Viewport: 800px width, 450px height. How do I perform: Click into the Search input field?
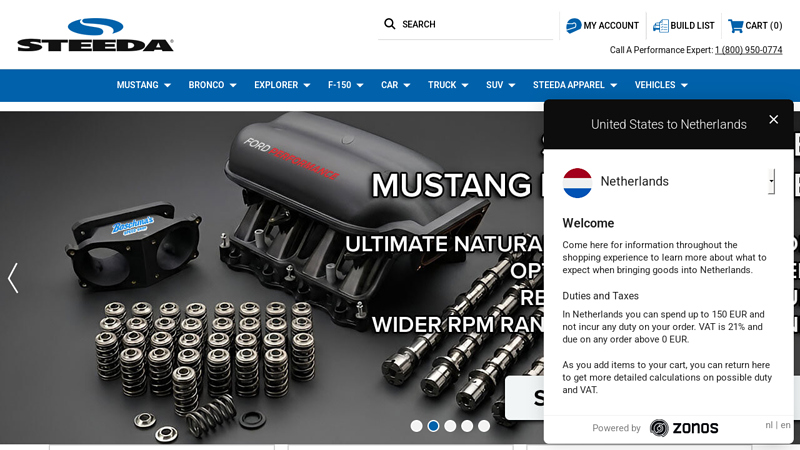(x=470, y=24)
